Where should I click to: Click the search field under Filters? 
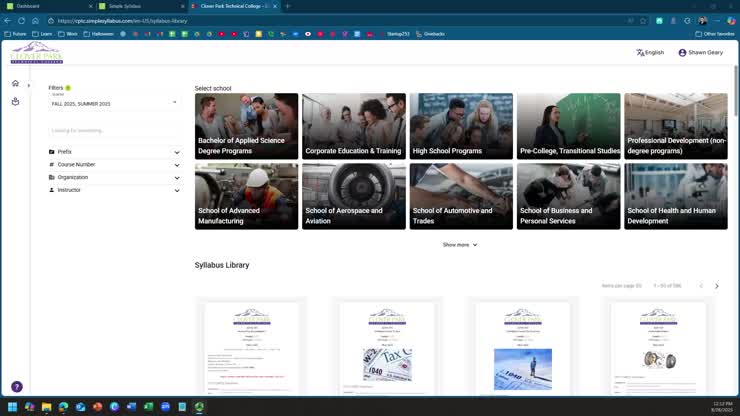(x=113, y=131)
